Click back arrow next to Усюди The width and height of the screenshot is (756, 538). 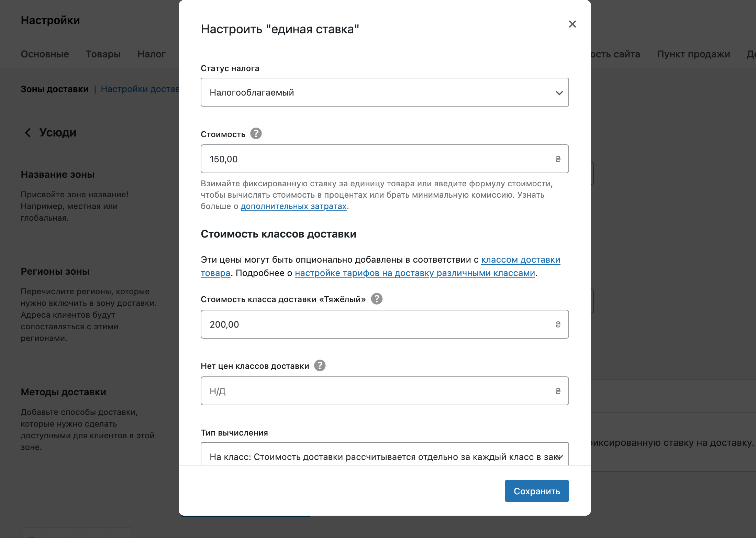[x=27, y=133]
